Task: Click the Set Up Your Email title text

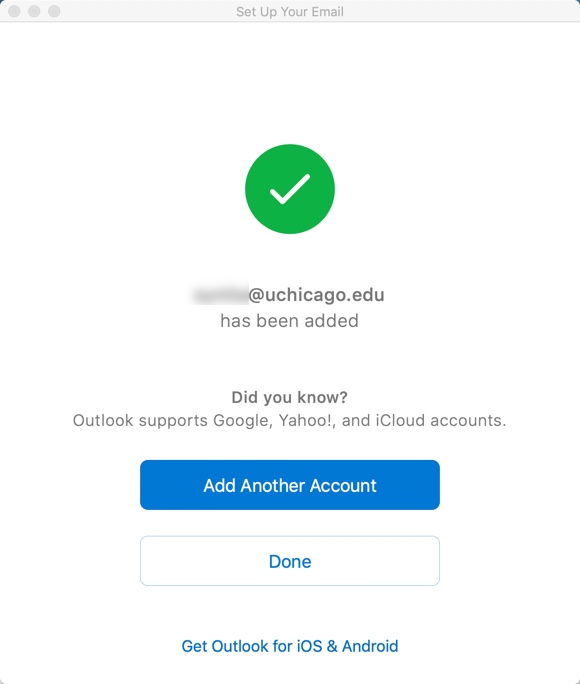Action: (x=290, y=12)
